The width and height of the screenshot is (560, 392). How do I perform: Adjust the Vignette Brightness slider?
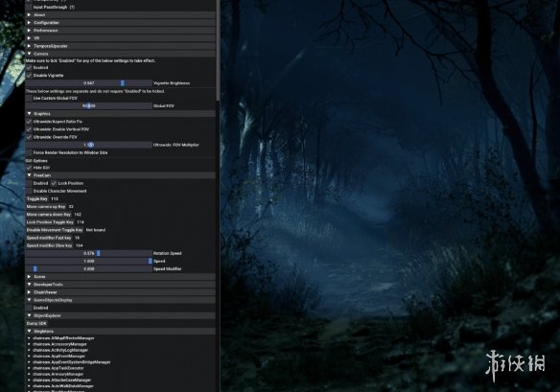pos(88,82)
